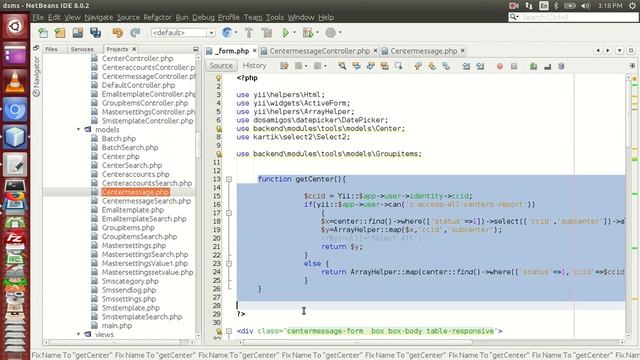Image resolution: width=640 pixels, height=360 pixels.
Task: Click the Find Selection magnifier icon in editor toolbar
Action: point(342,66)
